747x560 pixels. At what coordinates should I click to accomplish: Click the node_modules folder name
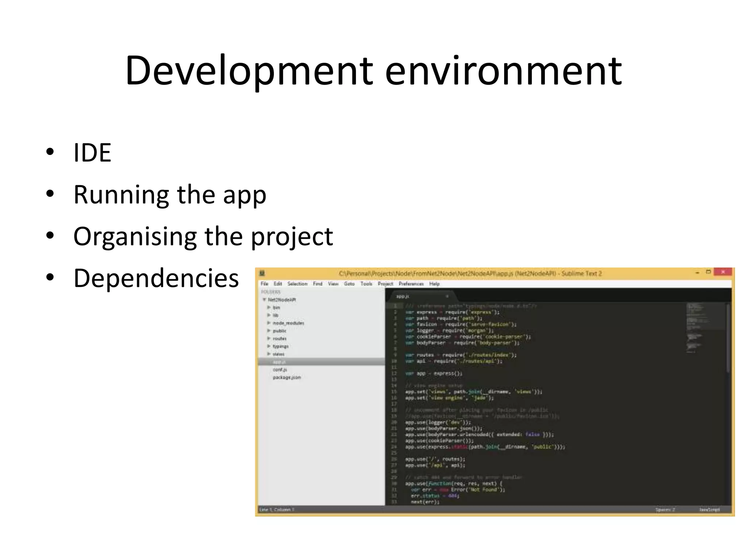tap(288, 323)
